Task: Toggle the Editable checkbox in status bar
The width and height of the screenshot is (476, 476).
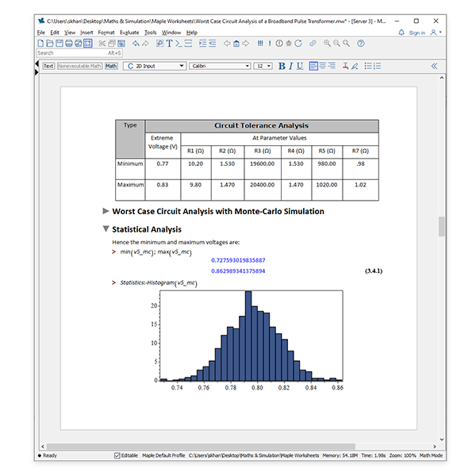Action: pyautogui.click(x=118, y=455)
